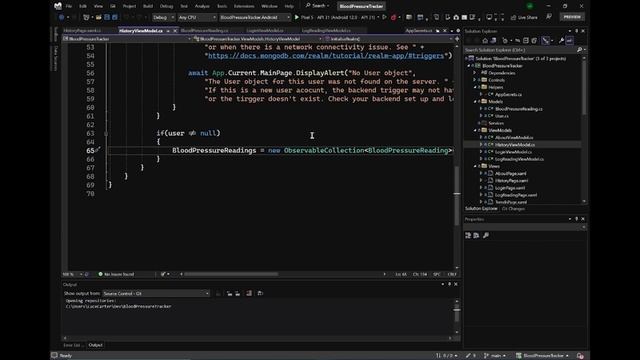Switch to the Error List tab
640x360 pixels.
73,345
